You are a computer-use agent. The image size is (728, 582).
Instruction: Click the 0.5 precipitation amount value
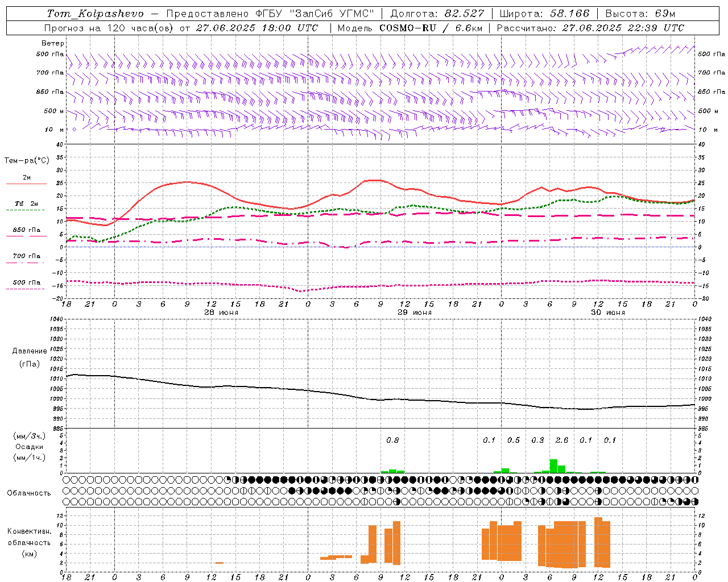tap(514, 440)
